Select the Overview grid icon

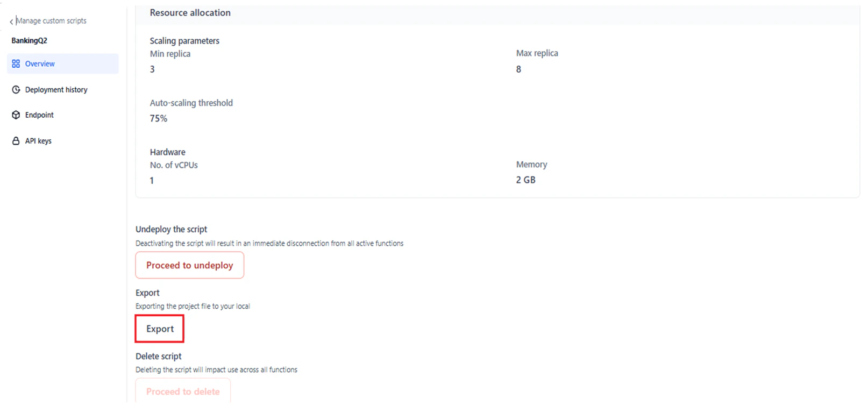(15, 63)
